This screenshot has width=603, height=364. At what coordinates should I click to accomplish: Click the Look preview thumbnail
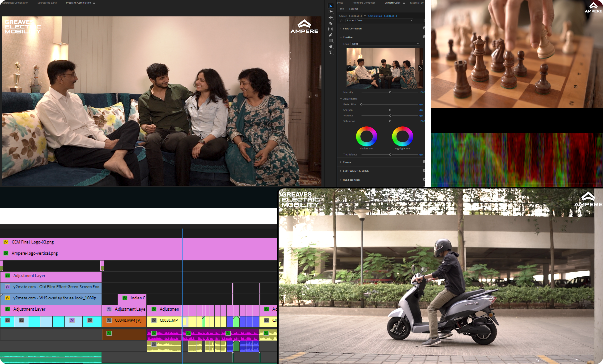point(385,68)
